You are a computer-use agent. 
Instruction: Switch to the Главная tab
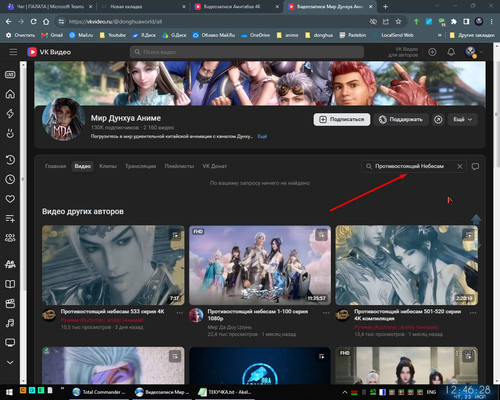click(56, 166)
